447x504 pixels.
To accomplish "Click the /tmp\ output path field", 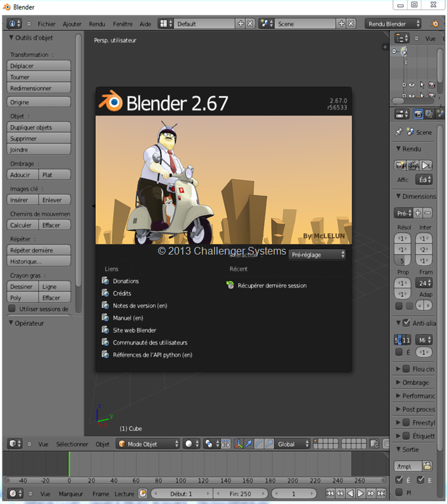I will tap(408, 466).
